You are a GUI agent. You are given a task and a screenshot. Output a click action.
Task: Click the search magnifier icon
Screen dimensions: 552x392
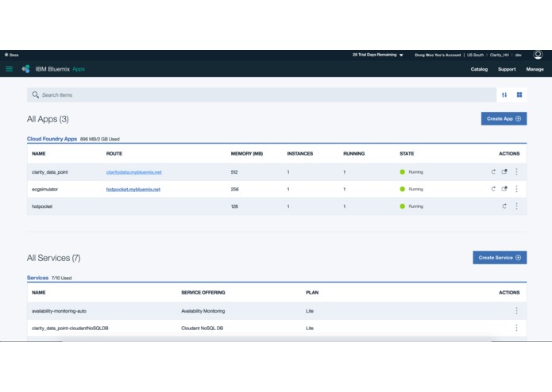(x=35, y=95)
